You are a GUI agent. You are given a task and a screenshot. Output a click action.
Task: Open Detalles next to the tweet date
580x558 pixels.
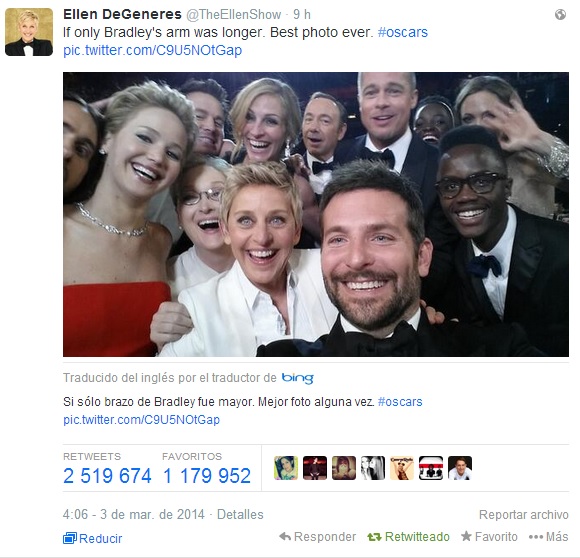coord(240,514)
